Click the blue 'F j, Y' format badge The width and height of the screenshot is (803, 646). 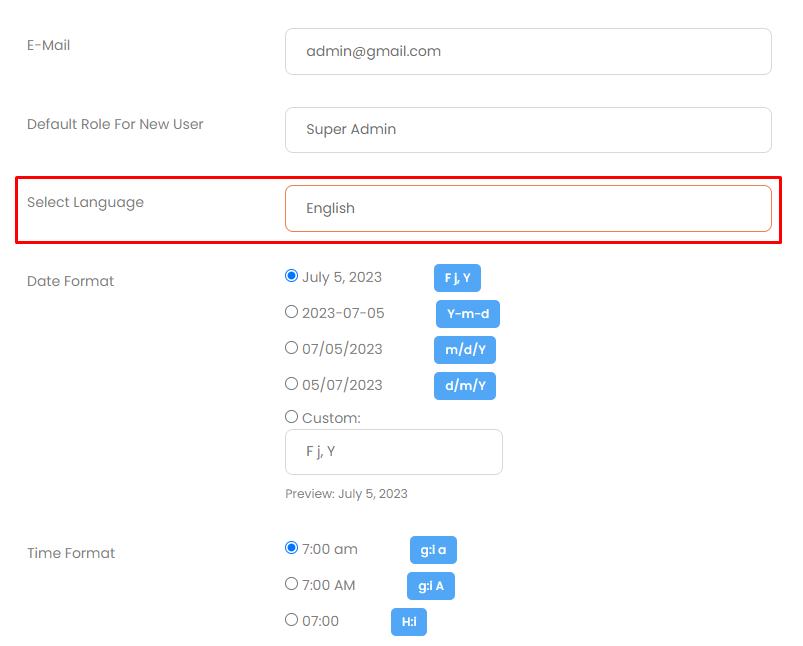[x=457, y=278]
